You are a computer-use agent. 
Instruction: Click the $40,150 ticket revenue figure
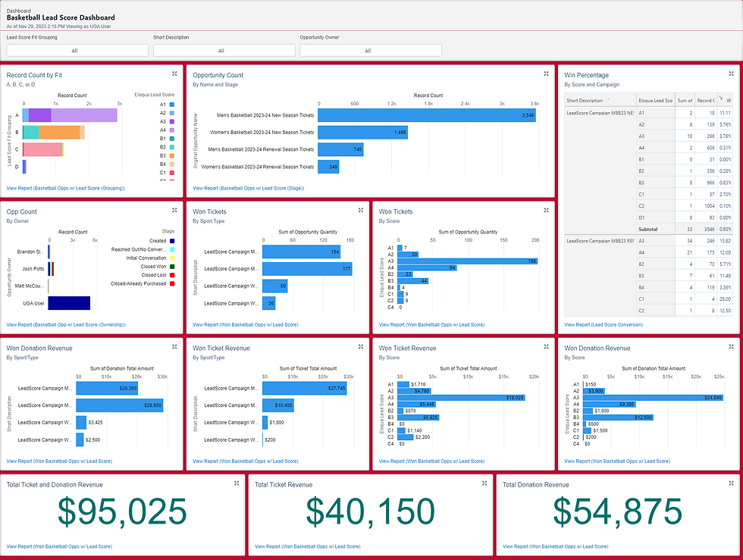371,512
